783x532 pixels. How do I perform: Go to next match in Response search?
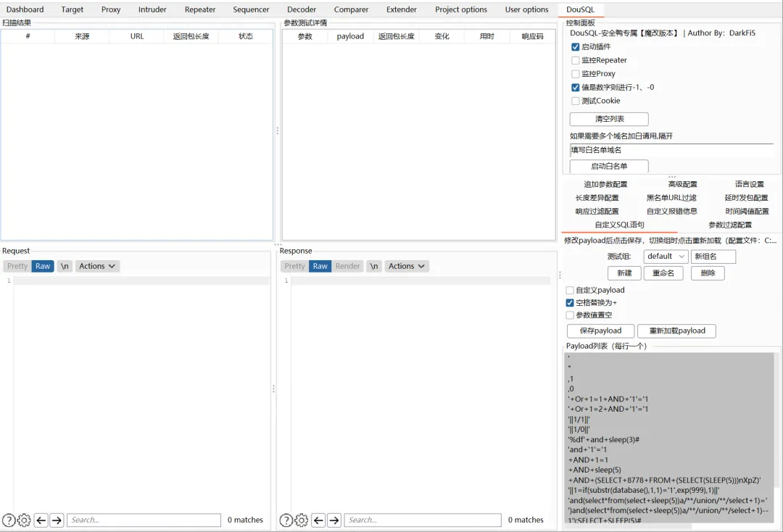click(x=334, y=520)
